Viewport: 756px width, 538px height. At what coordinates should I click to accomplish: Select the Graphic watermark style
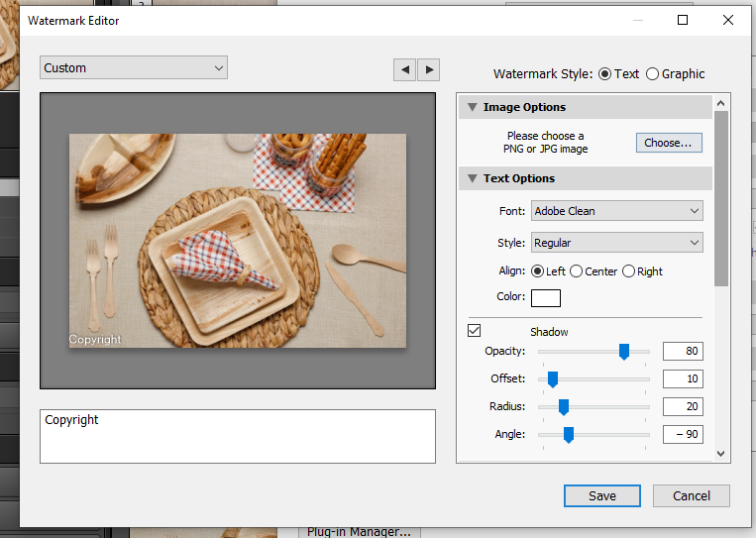pyautogui.click(x=652, y=74)
